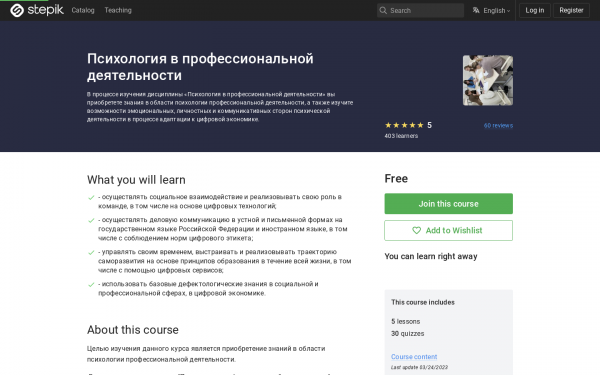Click the search magnifier icon
Viewport: 600px width, 375px height.
click(x=383, y=10)
